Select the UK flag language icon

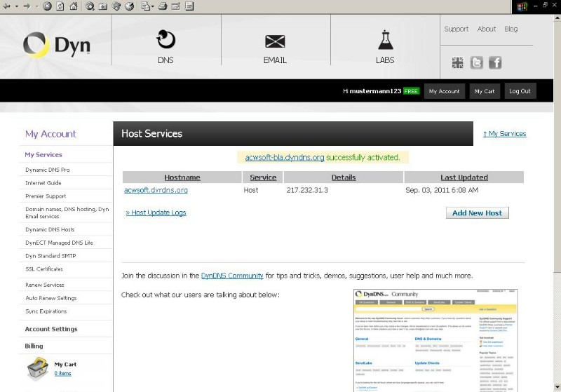click(458, 63)
